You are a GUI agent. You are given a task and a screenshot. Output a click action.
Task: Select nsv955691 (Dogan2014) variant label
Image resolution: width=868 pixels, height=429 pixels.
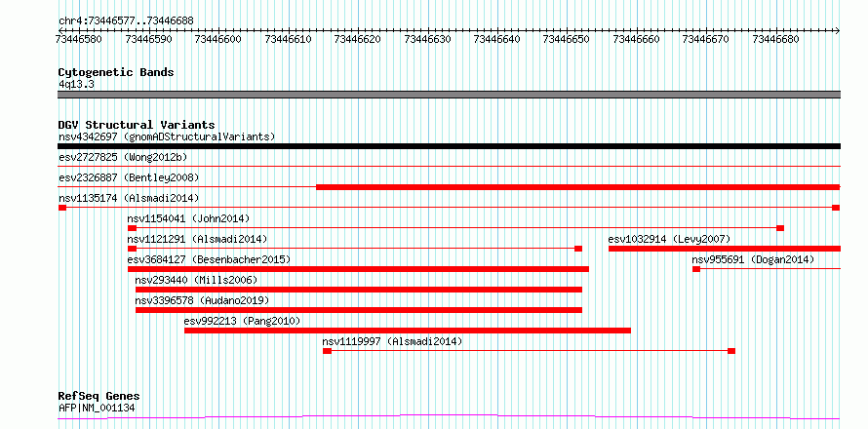753,259
